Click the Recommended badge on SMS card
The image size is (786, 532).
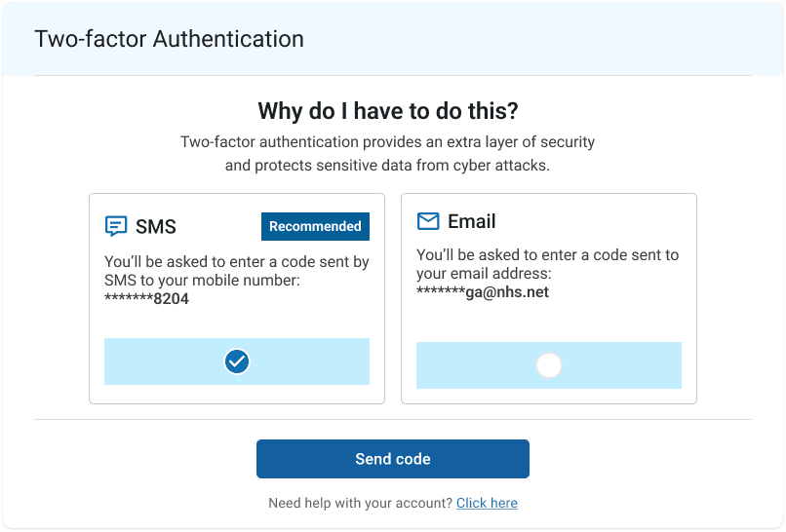(x=315, y=226)
